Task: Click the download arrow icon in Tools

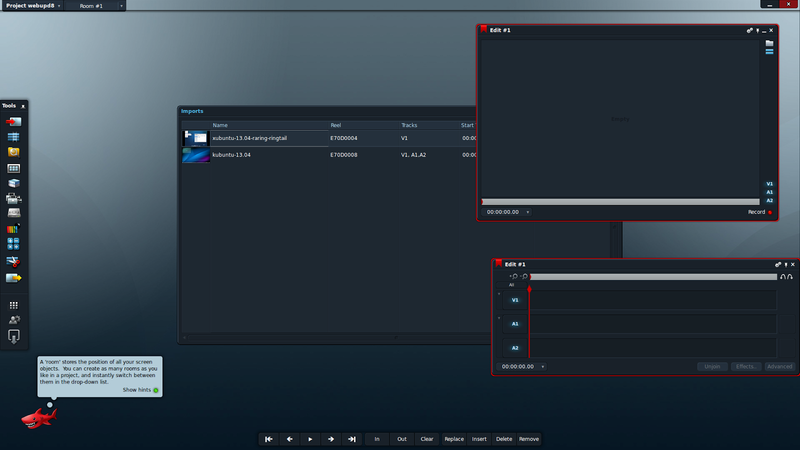Action: pyautogui.click(x=14, y=336)
